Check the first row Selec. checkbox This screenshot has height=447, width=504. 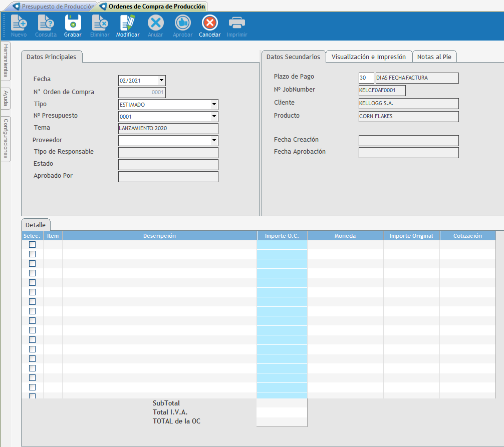[x=33, y=245]
